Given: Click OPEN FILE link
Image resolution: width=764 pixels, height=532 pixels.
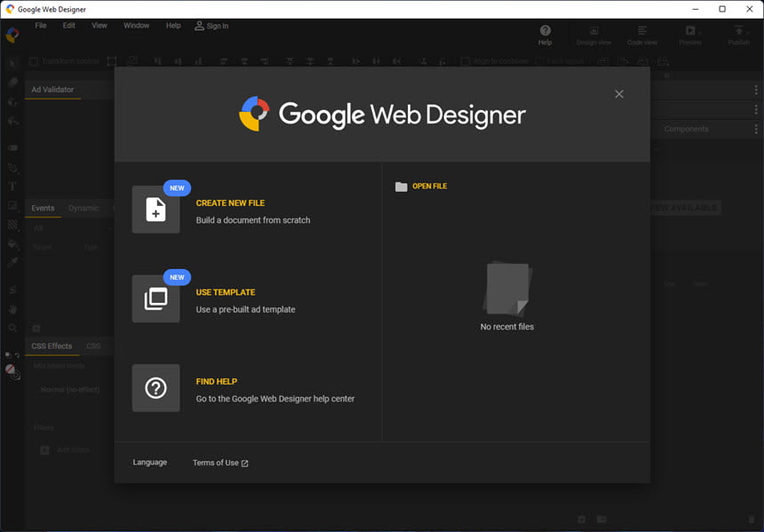Looking at the screenshot, I should tap(430, 187).
